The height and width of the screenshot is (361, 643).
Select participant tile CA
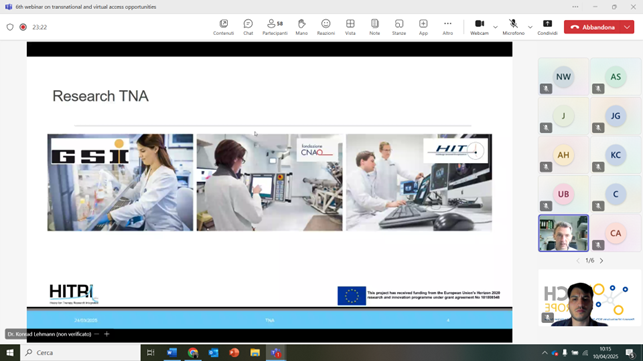[616, 233]
